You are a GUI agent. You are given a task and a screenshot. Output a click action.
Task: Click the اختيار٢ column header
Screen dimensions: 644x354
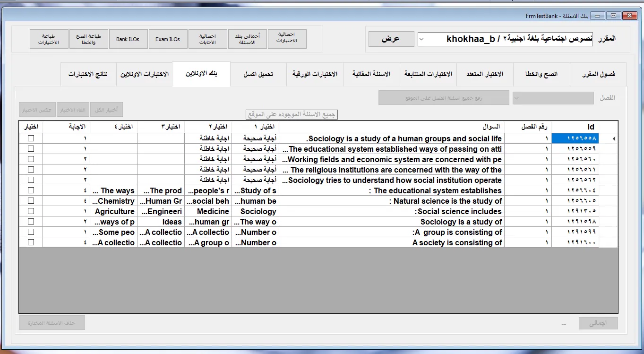pos(208,127)
